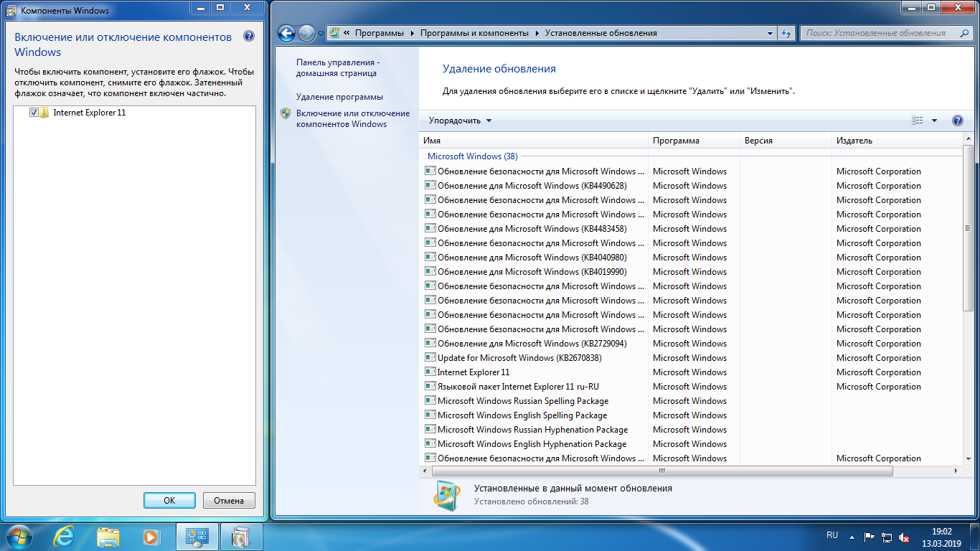Show hidden tray icons arrow
The height and width of the screenshot is (551, 980).
852,536
